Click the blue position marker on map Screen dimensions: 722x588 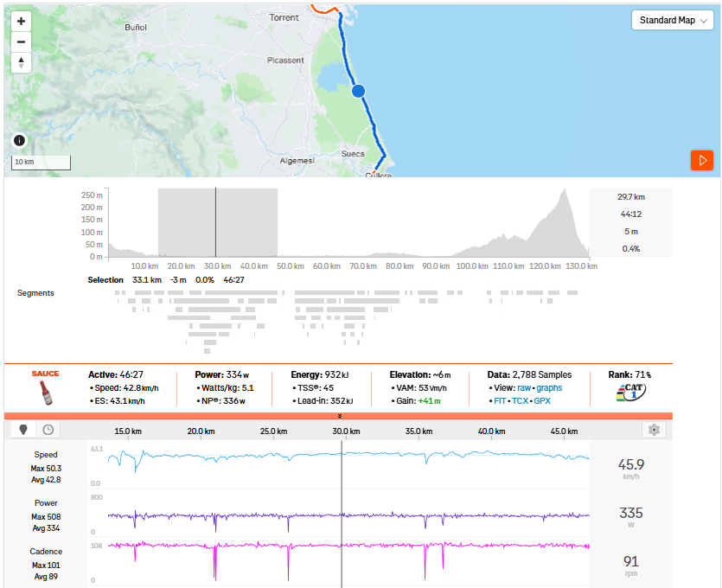(359, 91)
